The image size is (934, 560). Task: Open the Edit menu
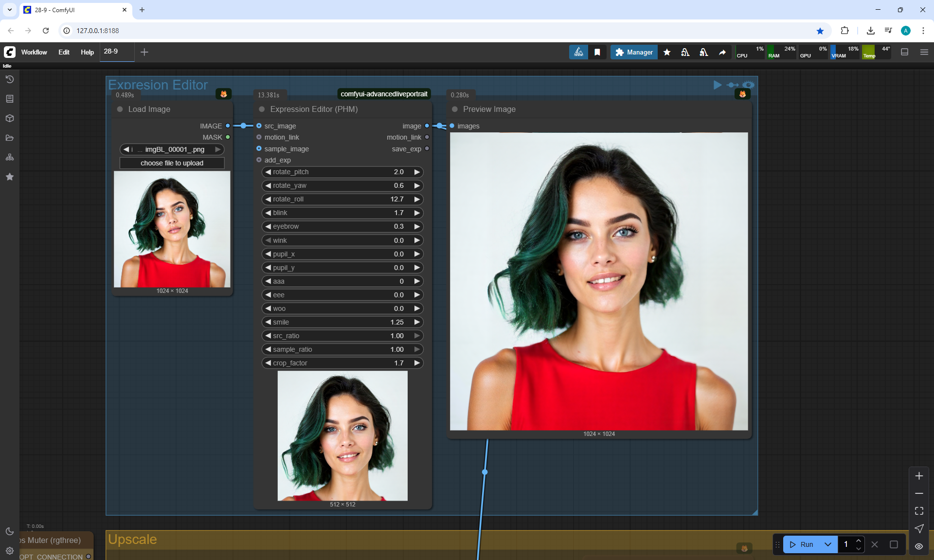point(64,52)
